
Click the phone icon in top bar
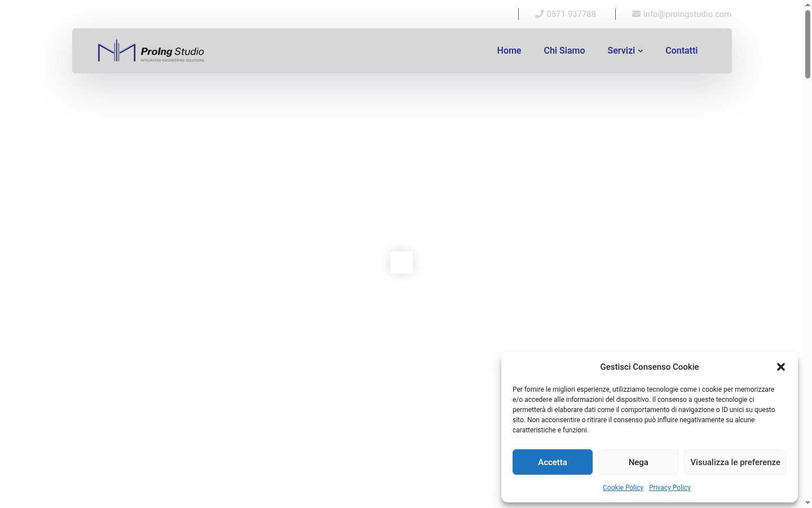(539, 14)
